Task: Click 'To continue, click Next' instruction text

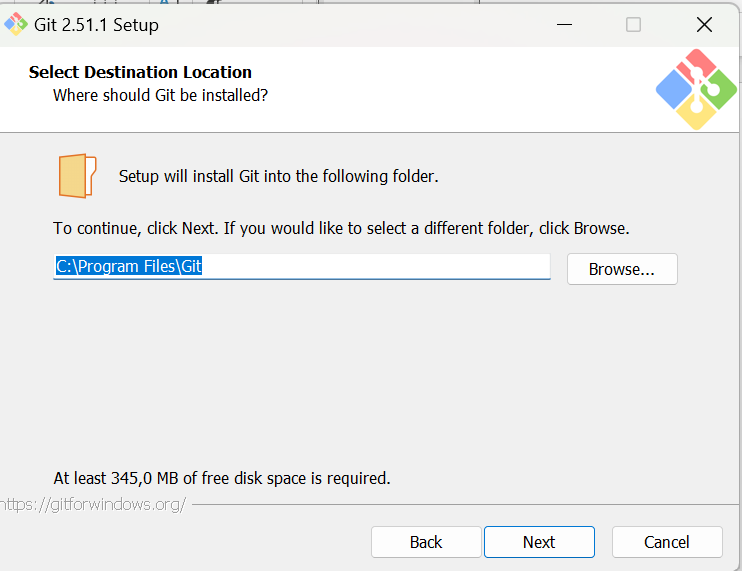Action: pyautogui.click(x=341, y=228)
